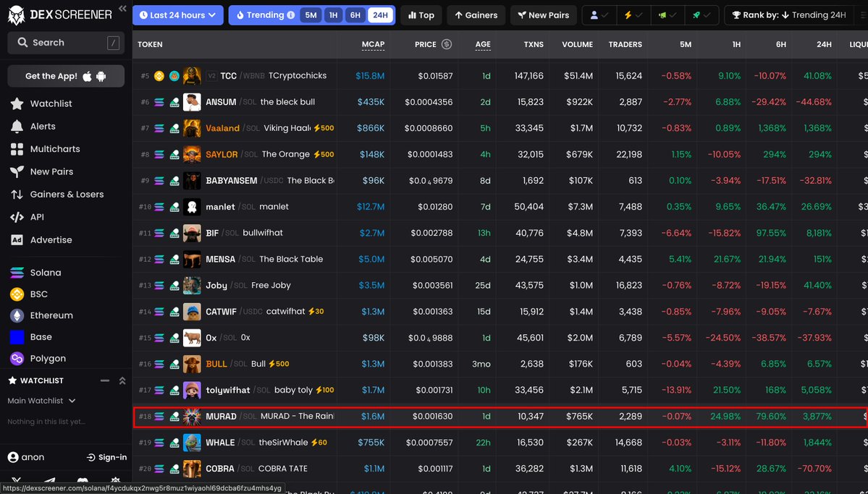Sort by the VOLUME column header

[578, 44]
